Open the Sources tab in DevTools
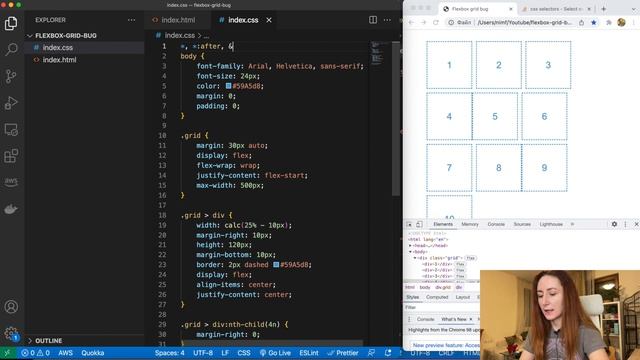640x360 pixels. 522,224
